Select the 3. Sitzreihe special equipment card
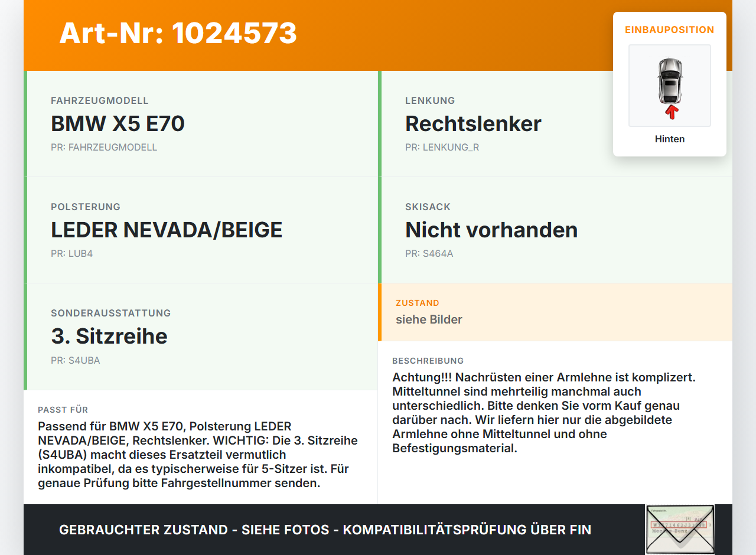This screenshot has width=756, height=555. click(201, 337)
